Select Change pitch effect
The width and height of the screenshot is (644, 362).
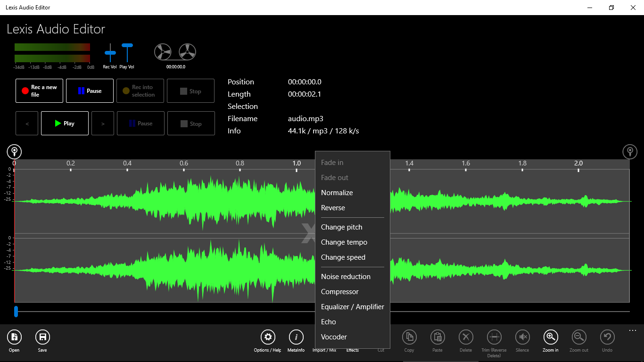[x=341, y=227]
